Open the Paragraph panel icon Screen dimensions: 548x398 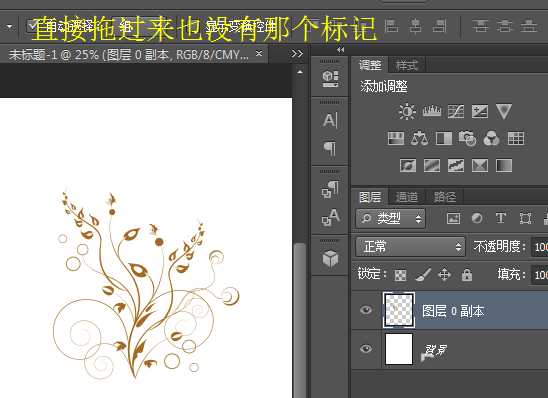(x=330, y=148)
